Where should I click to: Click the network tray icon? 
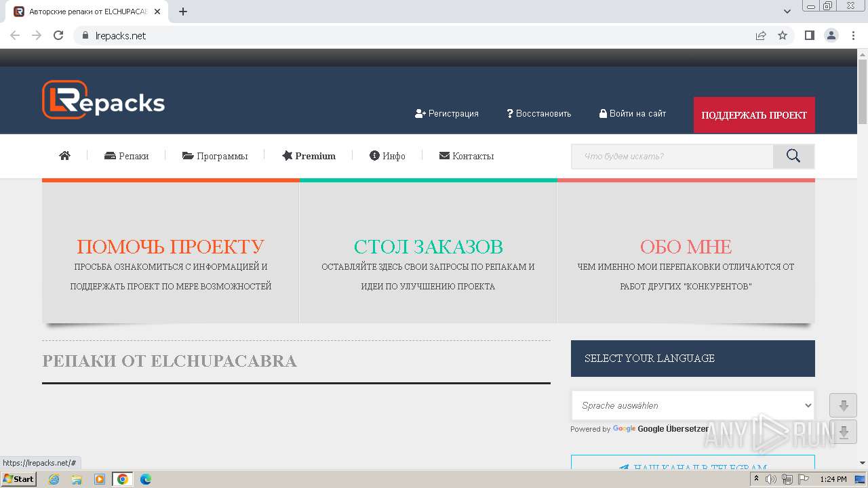pos(787,479)
